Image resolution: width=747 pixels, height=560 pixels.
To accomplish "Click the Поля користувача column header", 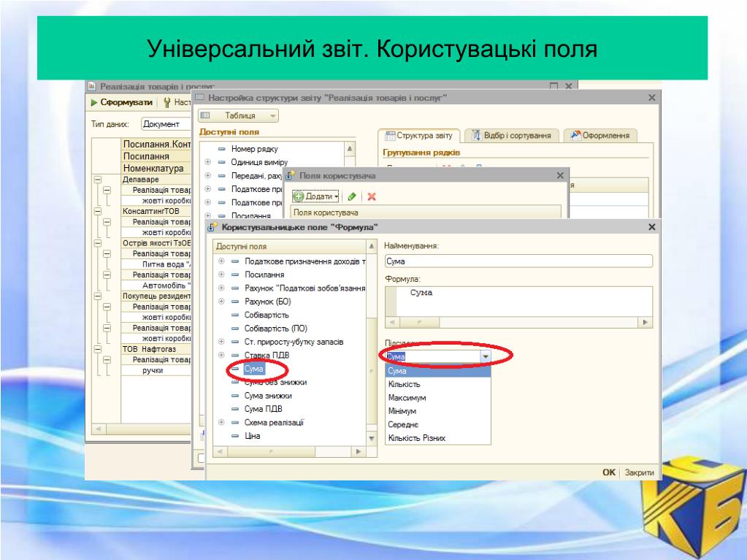I will point(426,212).
